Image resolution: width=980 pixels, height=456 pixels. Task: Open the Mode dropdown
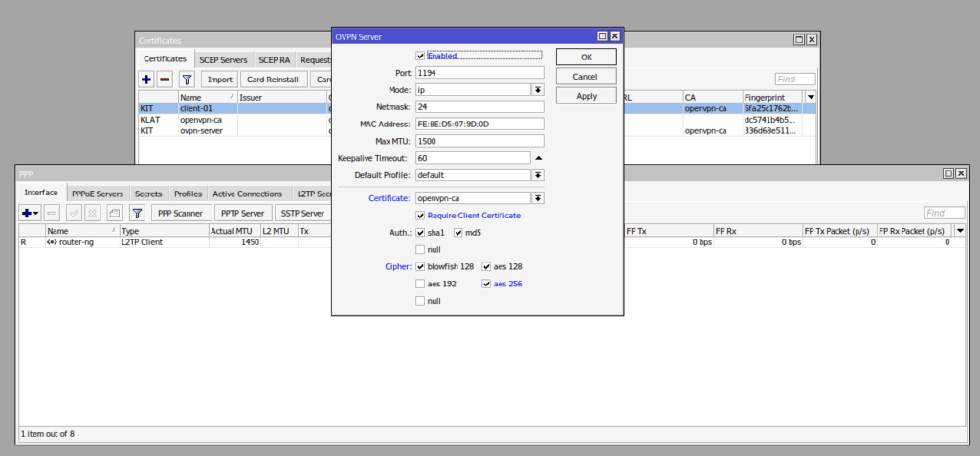pyautogui.click(x=538, y=90)
